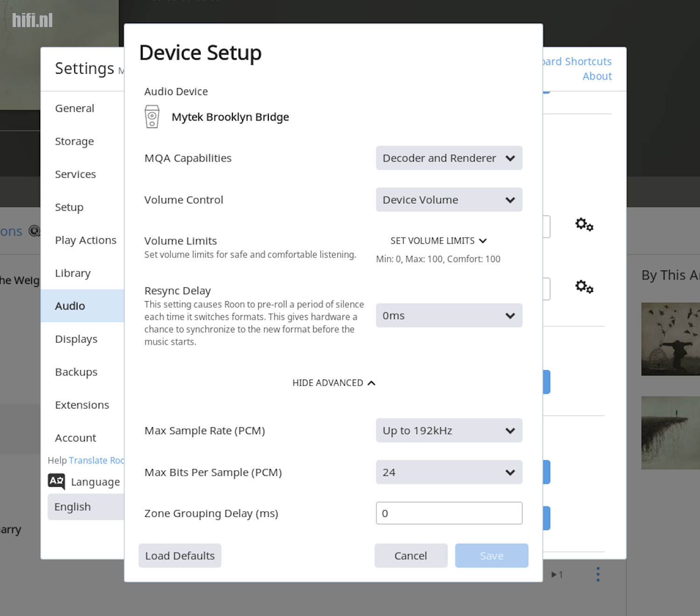Open the Resync Delay dropdown
The height and width of the screenshot is (616, 700).
[x=449, y=316]
